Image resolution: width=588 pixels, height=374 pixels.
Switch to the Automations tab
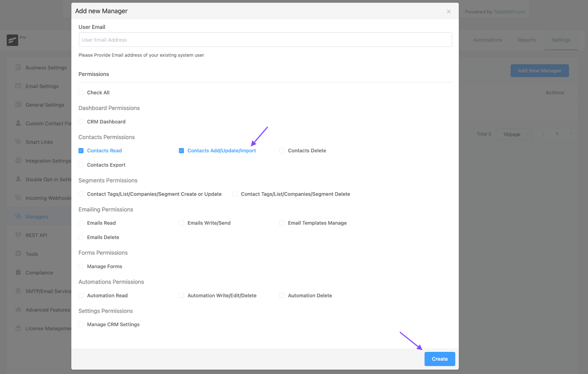tap(487, 40)
